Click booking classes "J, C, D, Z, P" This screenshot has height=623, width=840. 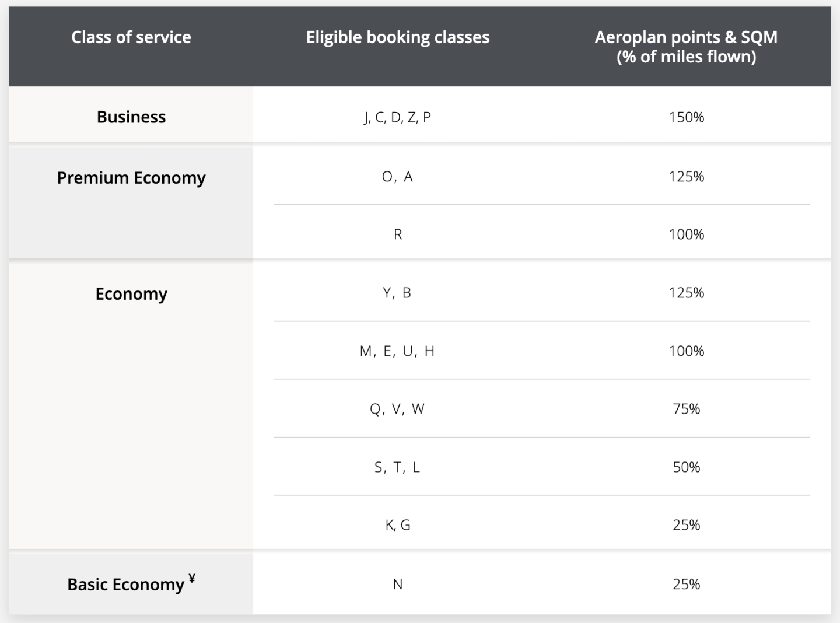pos(398,117)
